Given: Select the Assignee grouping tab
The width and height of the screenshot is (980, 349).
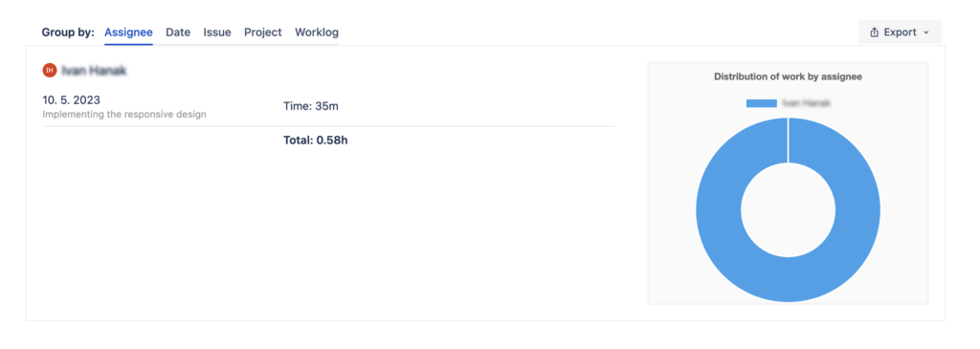Looking at the screenshot, I should coord(129,33).
